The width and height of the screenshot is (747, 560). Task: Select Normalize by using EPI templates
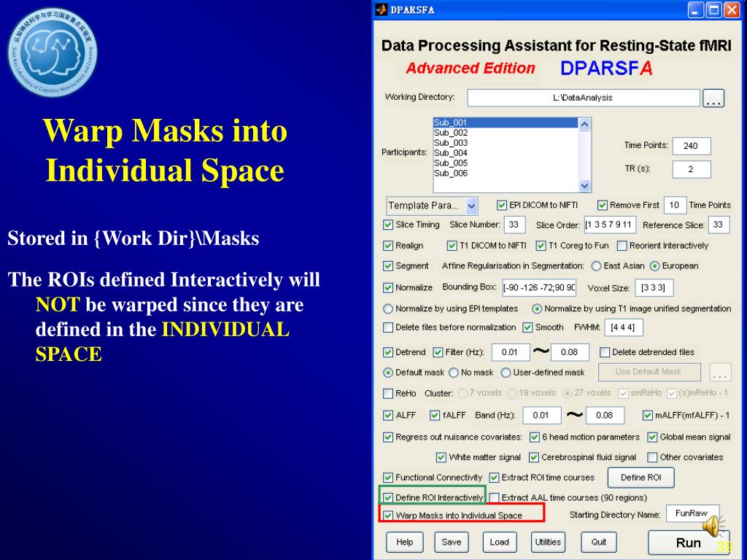388,309
